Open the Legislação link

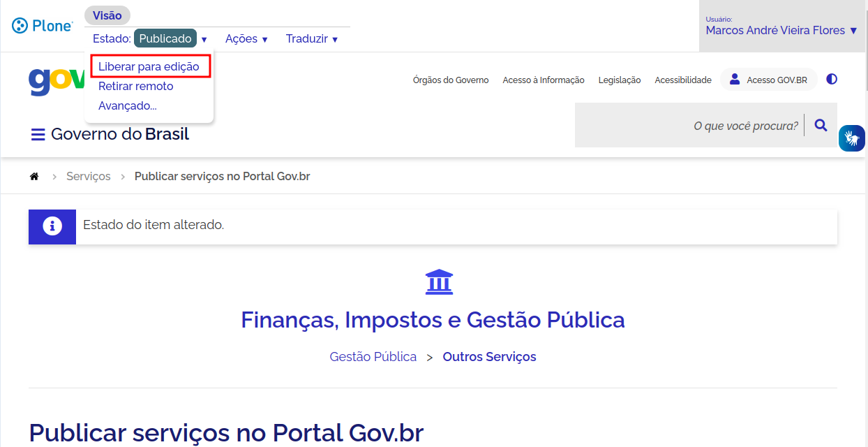coord(620,80)
